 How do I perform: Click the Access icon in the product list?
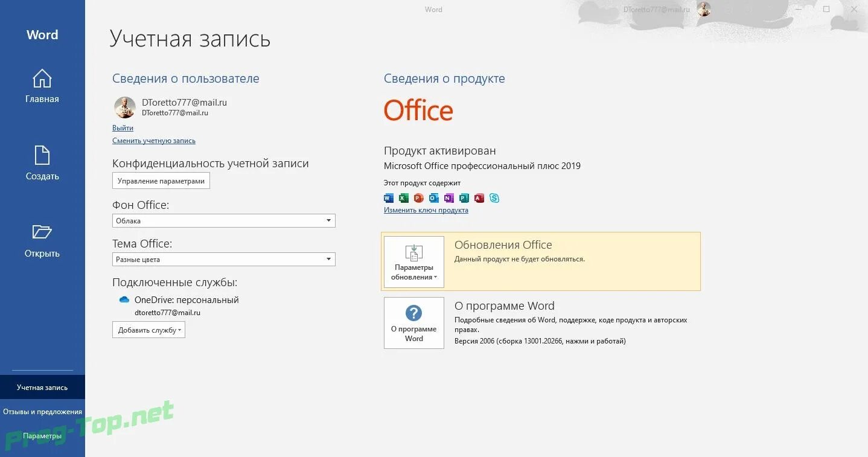[x=479, y=198]
